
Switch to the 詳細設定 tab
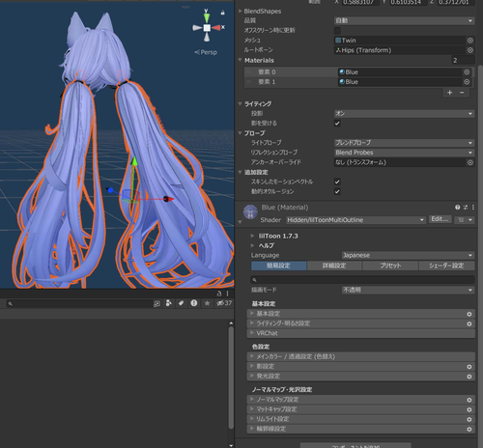[334, 266]
